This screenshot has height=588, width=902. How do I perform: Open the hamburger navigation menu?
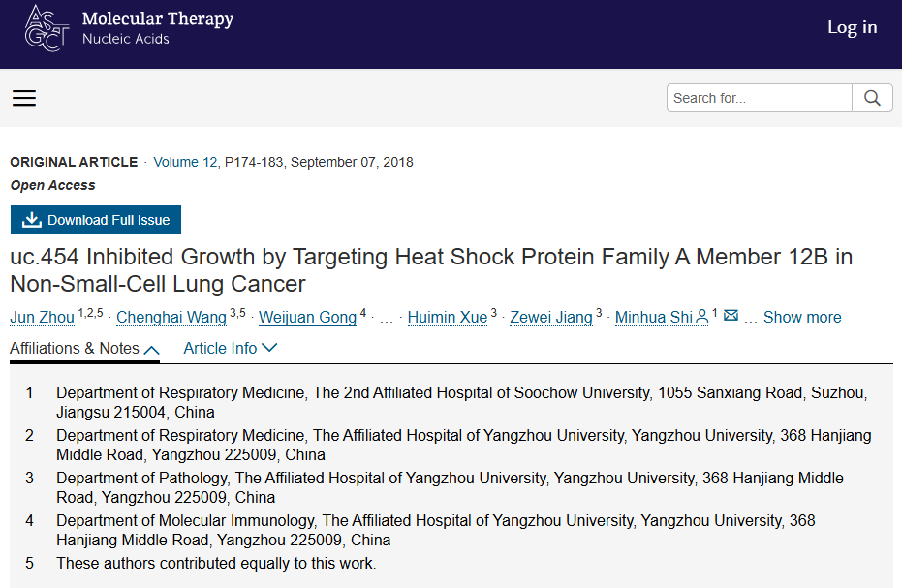pyautogui.click(x=24, y=98)
